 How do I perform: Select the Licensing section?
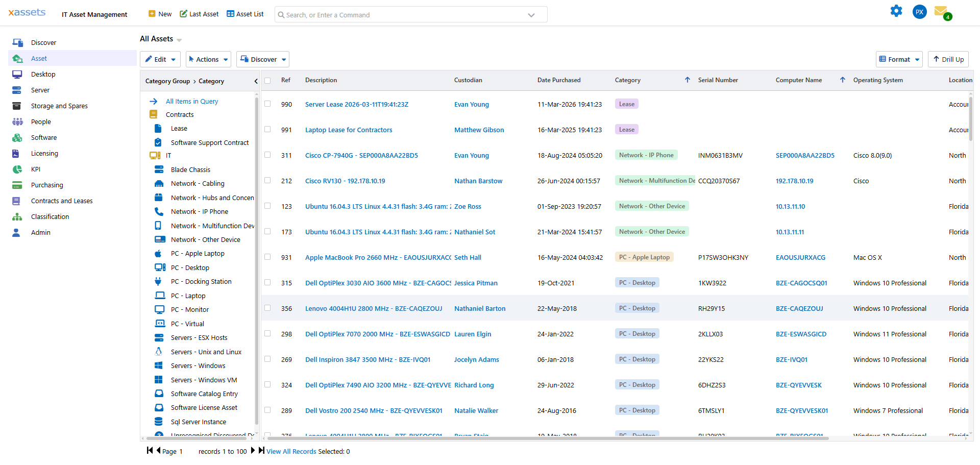pos(45,153)
